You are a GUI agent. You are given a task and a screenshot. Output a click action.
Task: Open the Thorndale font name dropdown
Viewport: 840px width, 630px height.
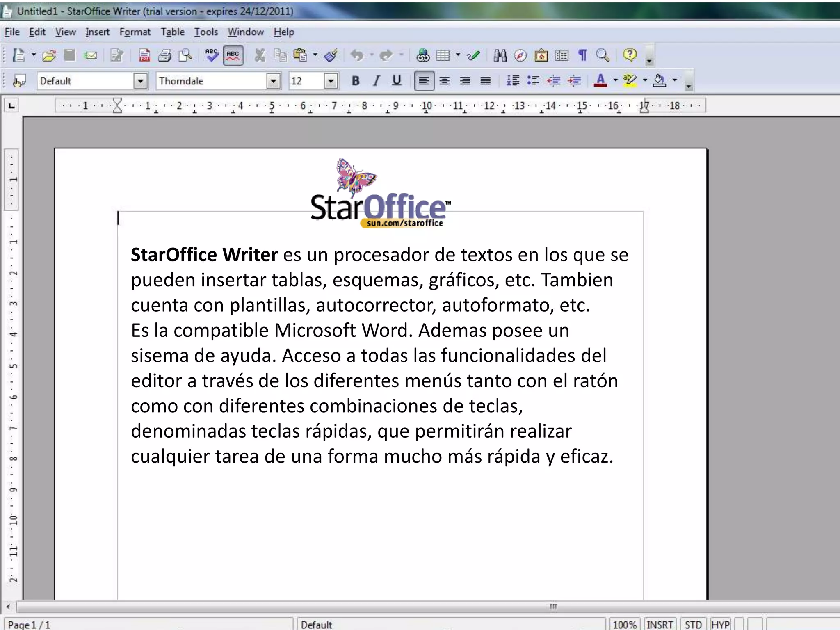click(x=273, y=81)
